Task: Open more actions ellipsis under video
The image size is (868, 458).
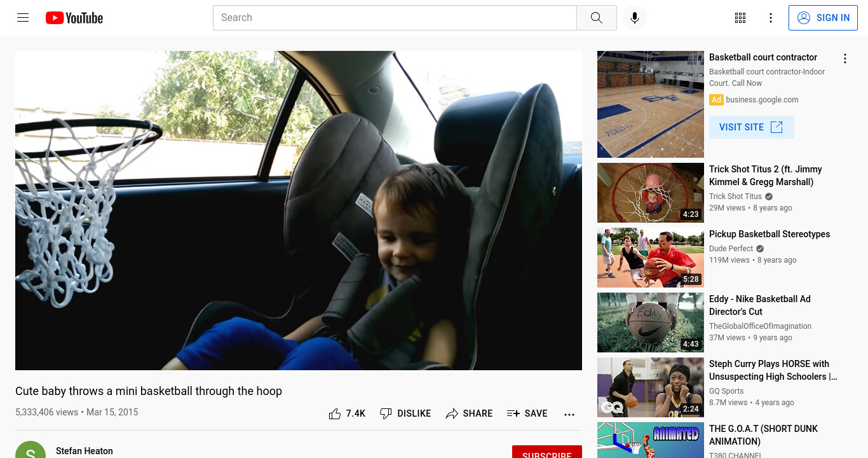Action: click(x=569, y=414)
